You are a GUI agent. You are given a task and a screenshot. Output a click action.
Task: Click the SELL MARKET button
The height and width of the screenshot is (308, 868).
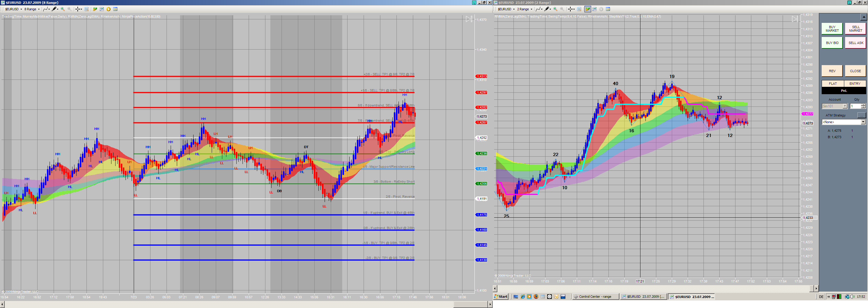(x=855, y=29)
